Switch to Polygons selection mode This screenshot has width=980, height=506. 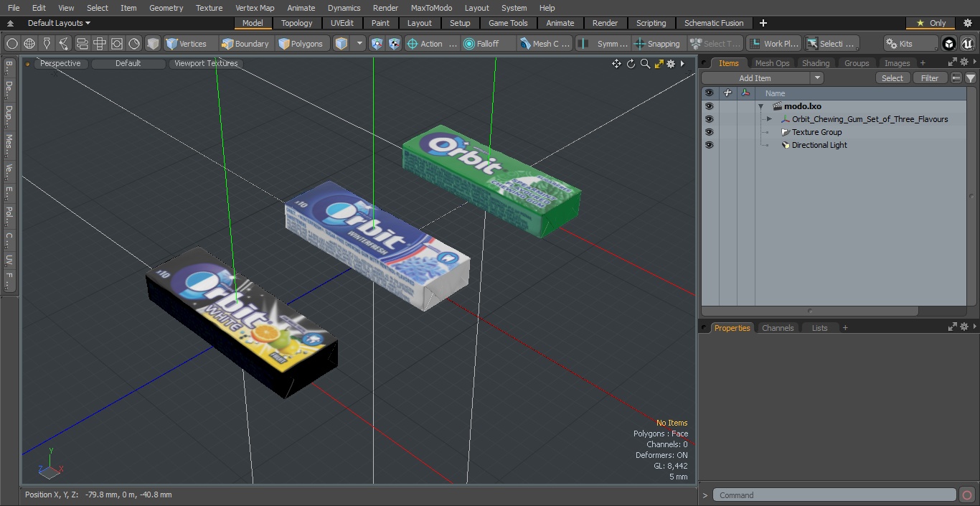coord(301,44)
